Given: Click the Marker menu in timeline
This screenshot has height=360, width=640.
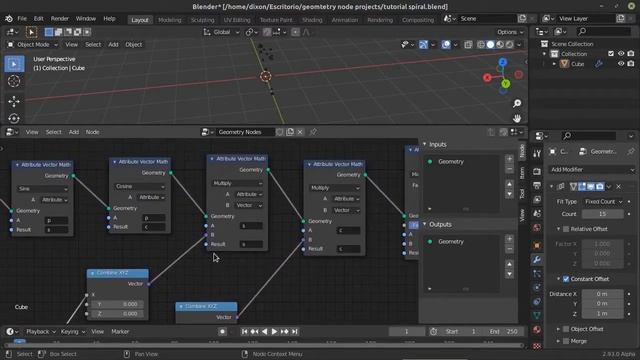Looking at the screenshot, I should click(120, 331).
